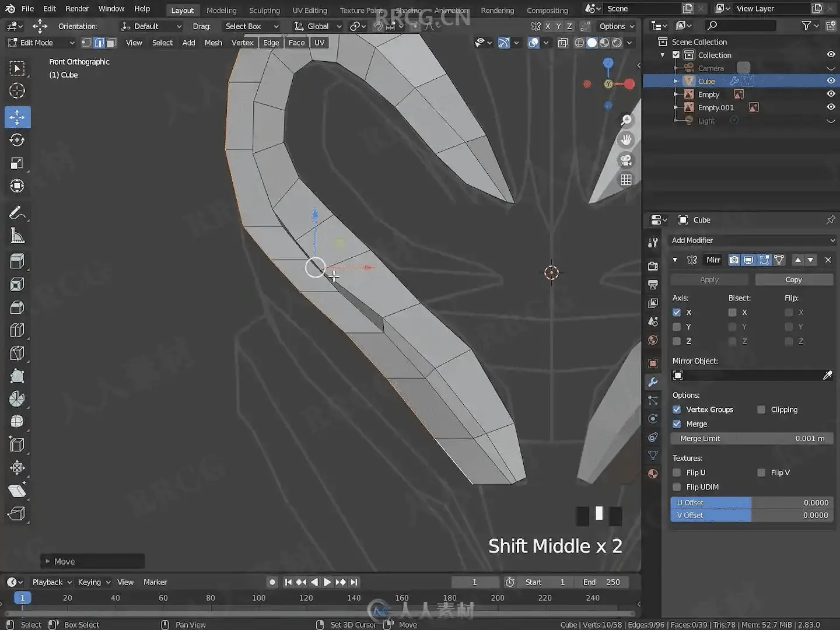This screenshot has width=840, height=630.
Task: Enable the Clipping checkbox
Action: (x=761, y=409)
